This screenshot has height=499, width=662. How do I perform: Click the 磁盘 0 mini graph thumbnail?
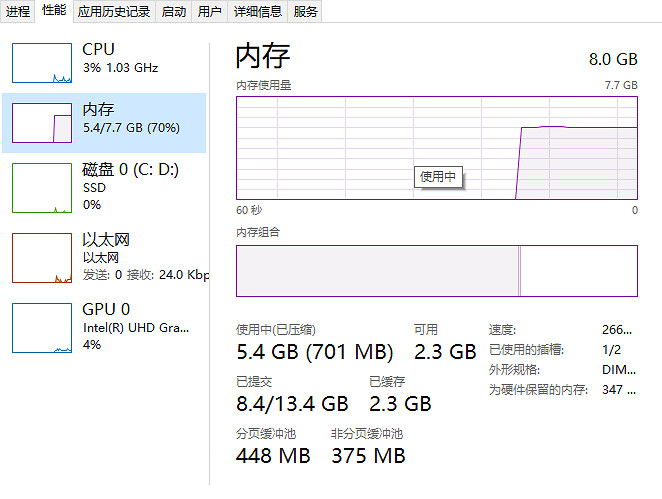point(41,188)
